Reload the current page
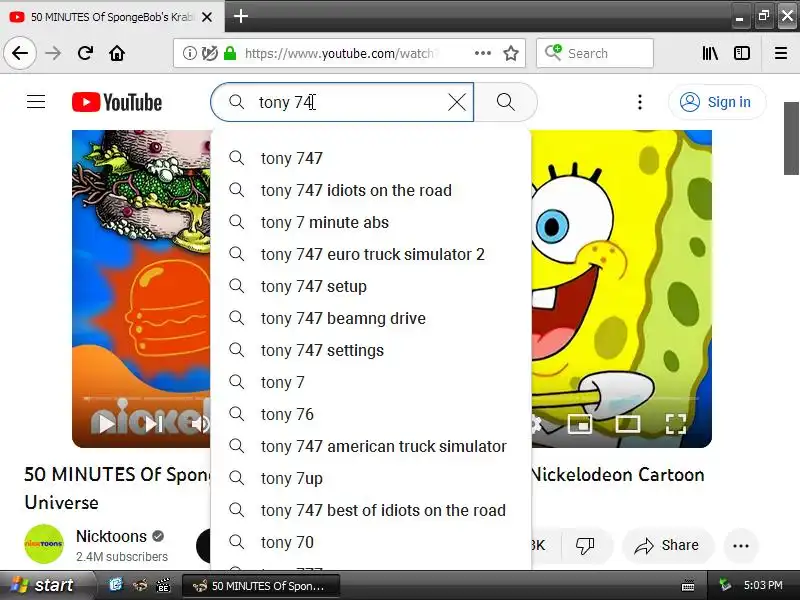This screenshot has width=800, height=600. (85, 53)
